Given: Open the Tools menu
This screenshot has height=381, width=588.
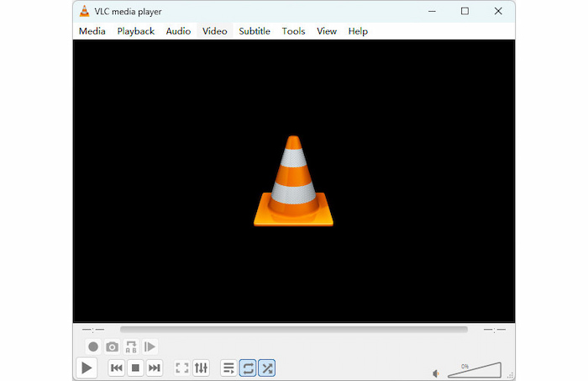Looking at the screenshot, I should pyautogui.click(x=294, y=31).
